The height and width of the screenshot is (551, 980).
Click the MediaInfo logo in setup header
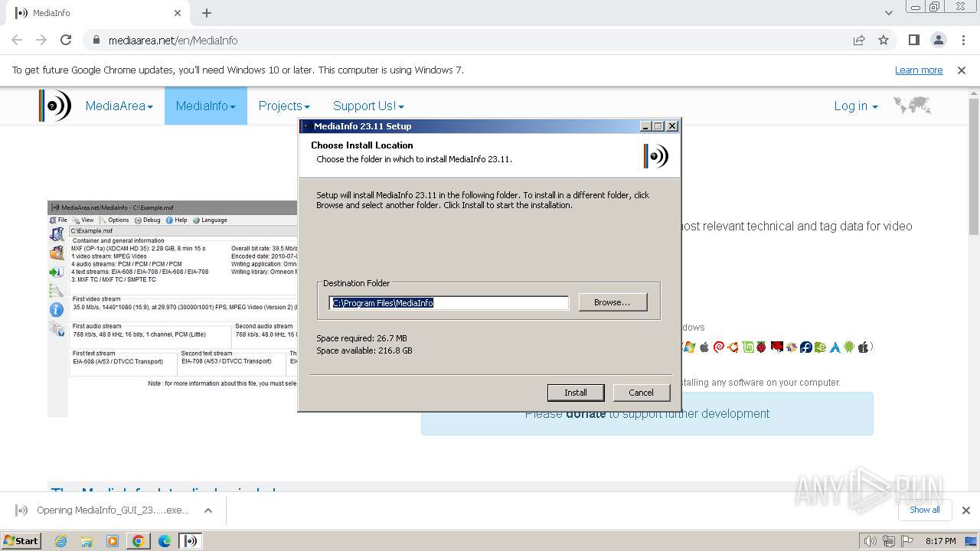point(655,156)
